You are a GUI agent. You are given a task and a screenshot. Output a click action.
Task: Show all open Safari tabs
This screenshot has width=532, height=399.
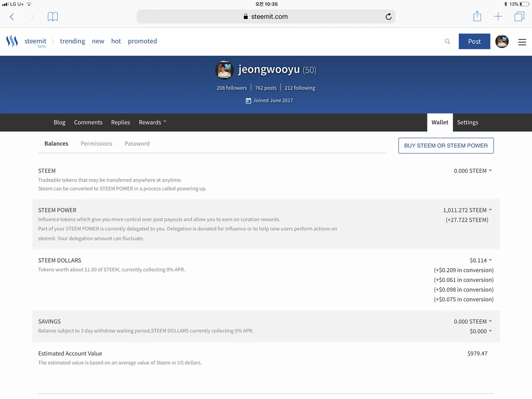(520, 17)
